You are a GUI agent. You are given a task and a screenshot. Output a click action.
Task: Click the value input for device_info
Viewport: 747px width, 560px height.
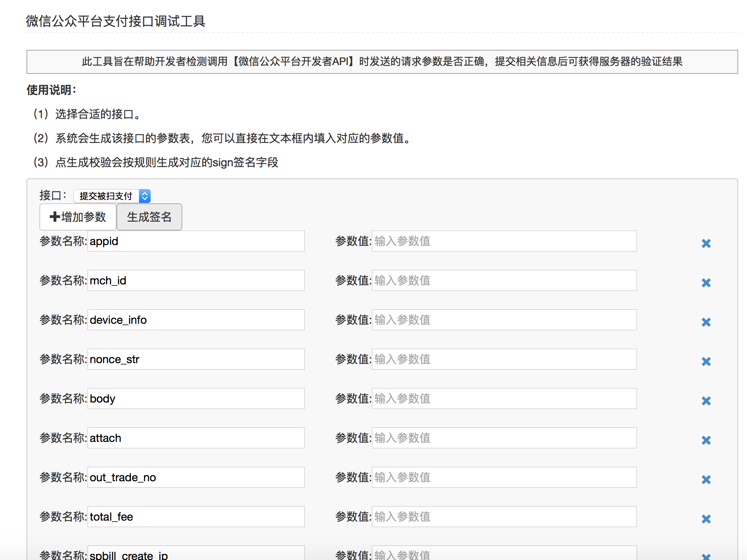[x=504, y=320]
